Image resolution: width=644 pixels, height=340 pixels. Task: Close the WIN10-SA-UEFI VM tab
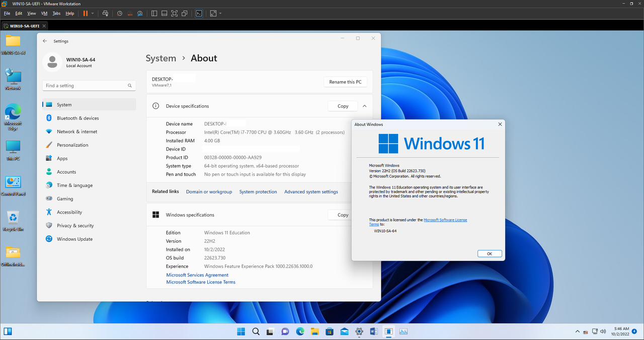[x=44, y=25]
